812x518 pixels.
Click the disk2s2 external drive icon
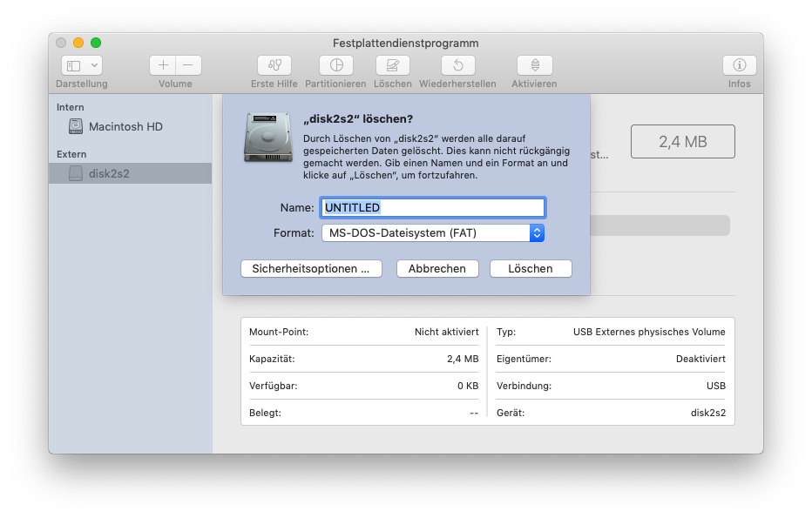point(76,174)
